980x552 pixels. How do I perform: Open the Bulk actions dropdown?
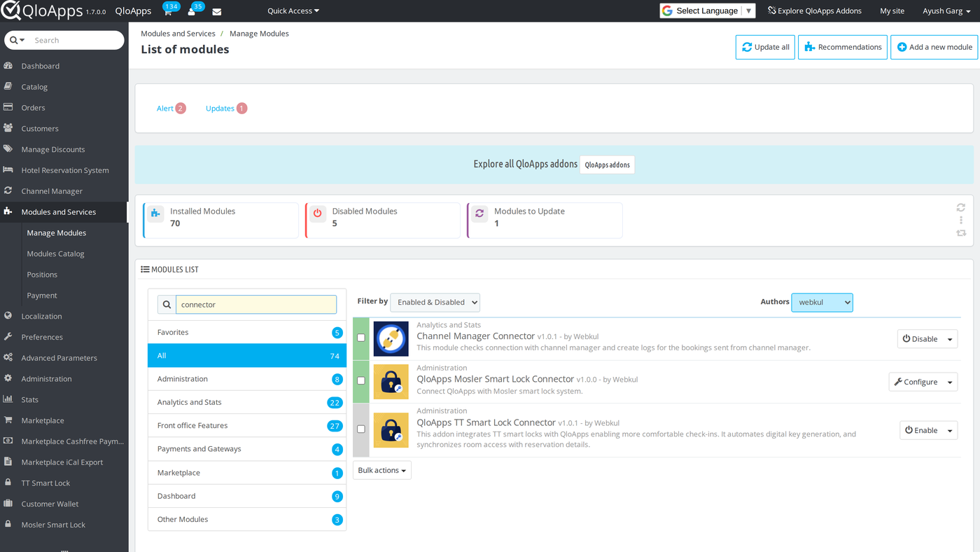click(382, 470)
